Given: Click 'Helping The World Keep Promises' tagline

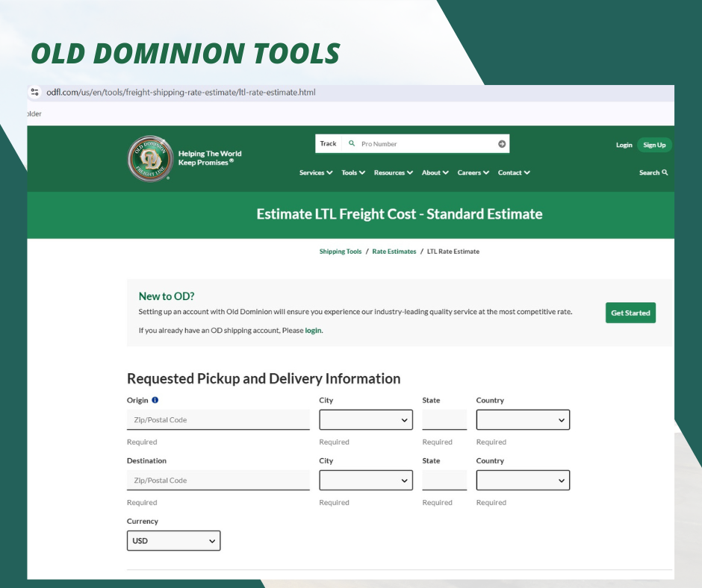Looking at the screenshot, I should click(x=210, y=158).
